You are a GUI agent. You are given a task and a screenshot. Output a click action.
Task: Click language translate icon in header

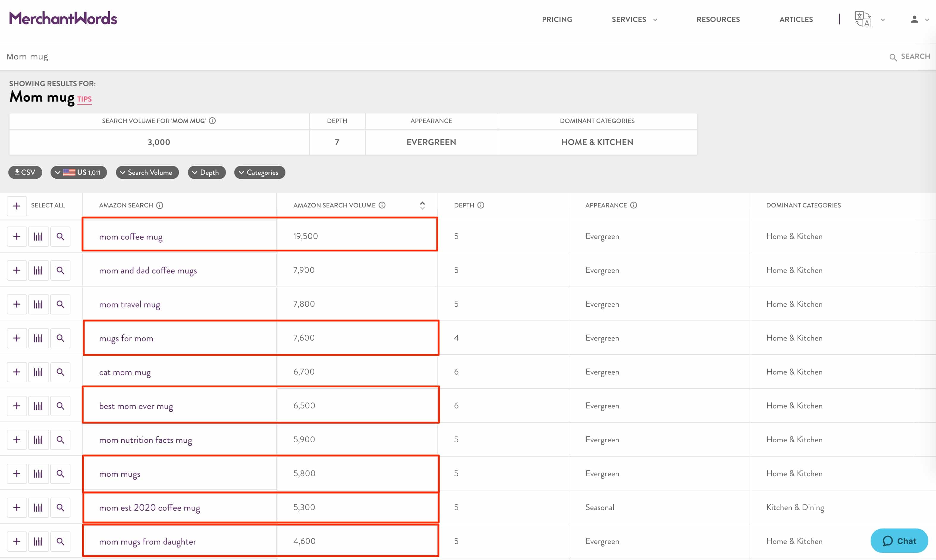coord(863,19)
